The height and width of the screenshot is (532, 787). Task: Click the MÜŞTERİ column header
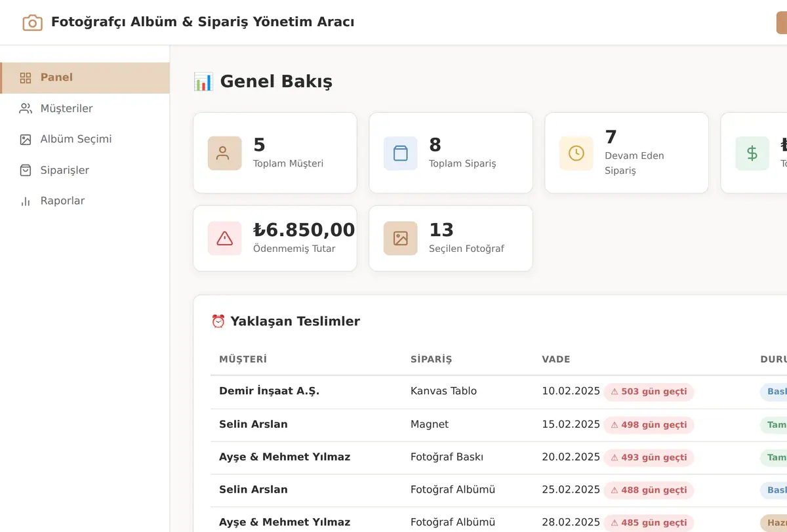(243, 359)
